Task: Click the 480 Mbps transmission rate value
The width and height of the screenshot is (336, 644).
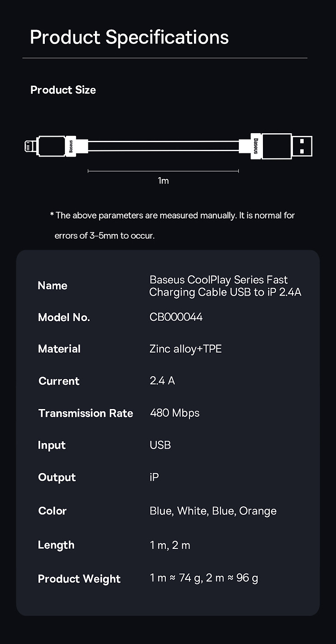Action: point(175,413)
